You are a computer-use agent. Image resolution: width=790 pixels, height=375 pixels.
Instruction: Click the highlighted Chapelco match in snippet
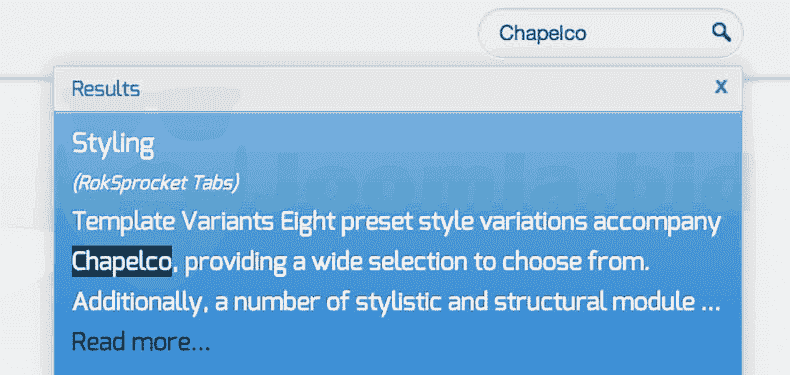122,262
